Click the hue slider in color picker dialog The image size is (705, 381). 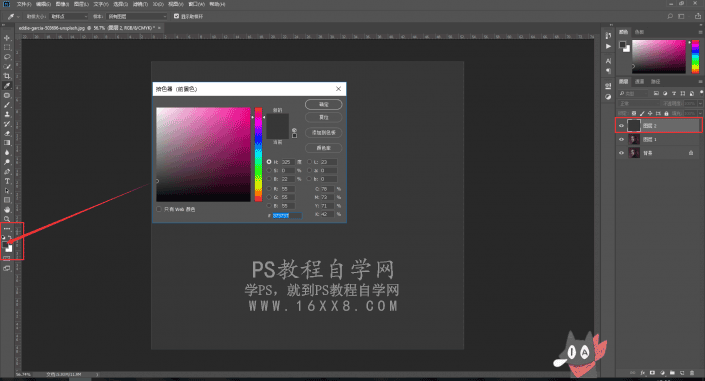pos(259,154)
